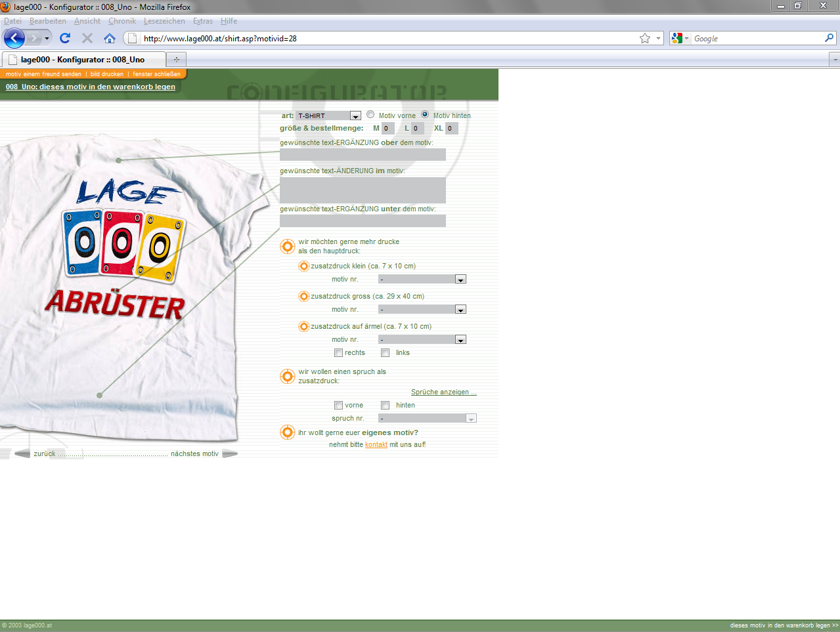The height and width of the screenshot is (632, 840).
Task: Click footer 'dieses motiv in den warenkorb legen >>'
Action: click(784, 625)
